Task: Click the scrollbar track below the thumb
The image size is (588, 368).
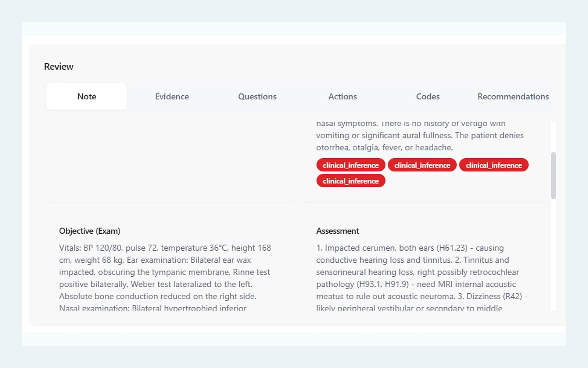Action: 553,254
